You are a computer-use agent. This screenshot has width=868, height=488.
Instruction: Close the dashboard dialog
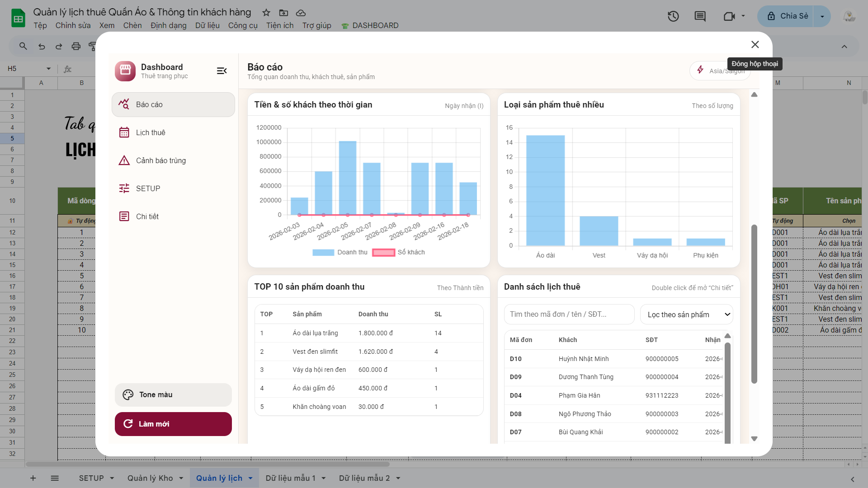pos(755,44)
